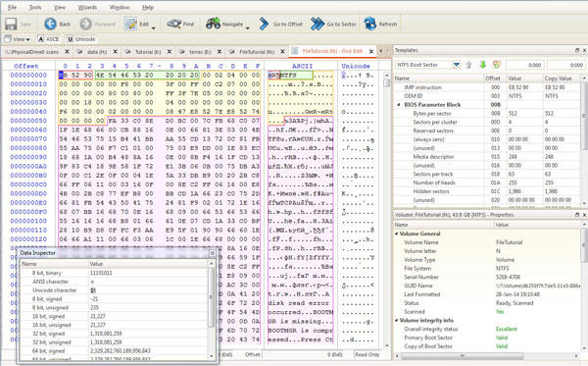Click offset 000000050 in the hex view

pos(28,121)
